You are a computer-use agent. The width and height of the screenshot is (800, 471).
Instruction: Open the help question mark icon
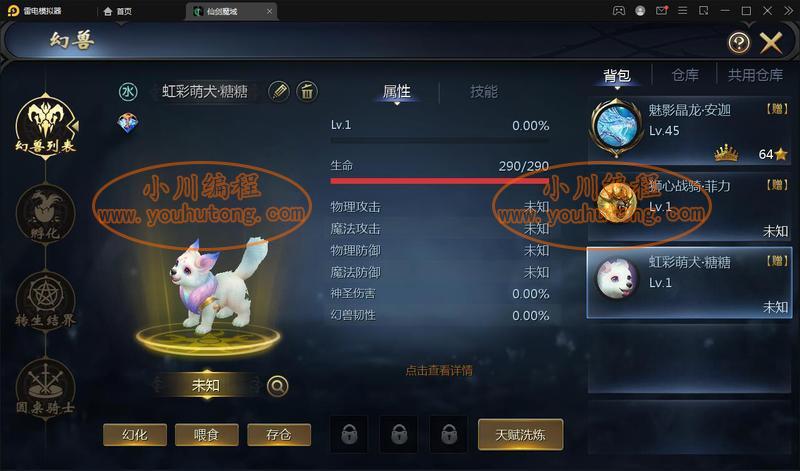(739, 43)
